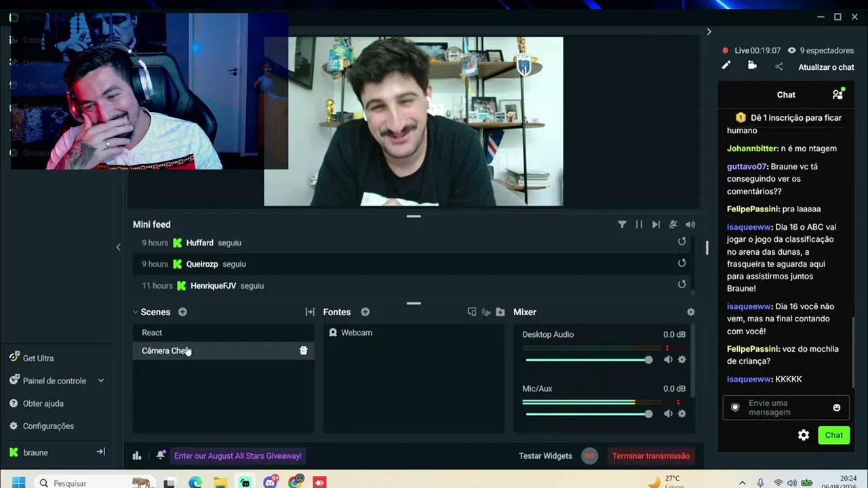Screen dimensions: 868x488
Task: Click the viewer count eye icon
Action: (x=791, y=50)
